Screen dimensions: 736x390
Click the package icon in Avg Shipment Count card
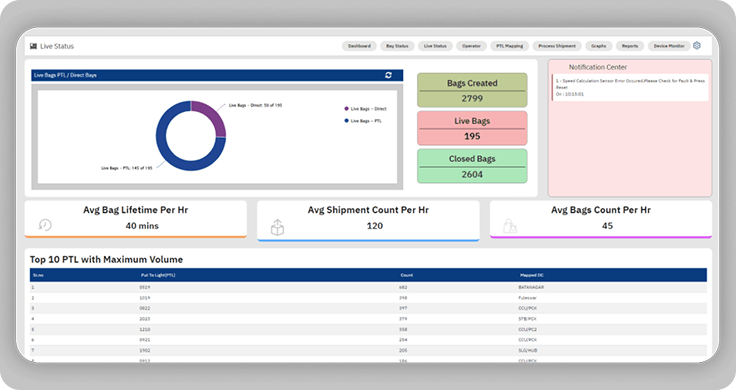(x=277, y=227)
